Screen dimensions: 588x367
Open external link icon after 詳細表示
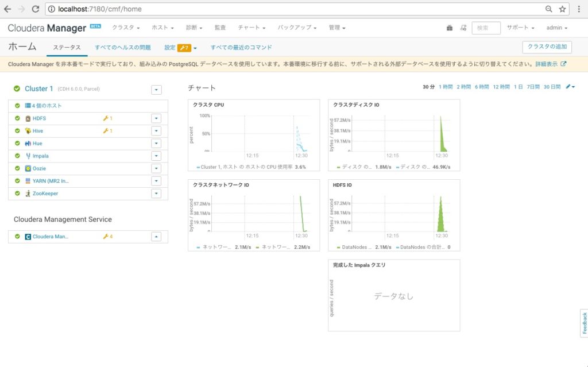coord(563,64)
